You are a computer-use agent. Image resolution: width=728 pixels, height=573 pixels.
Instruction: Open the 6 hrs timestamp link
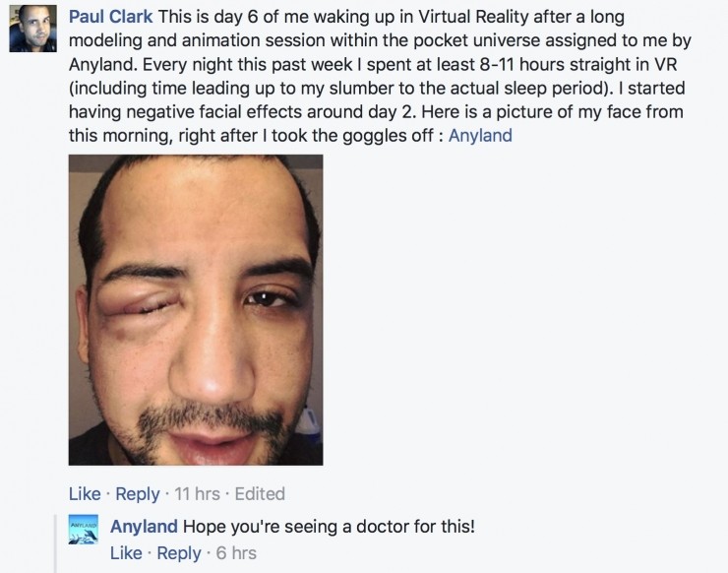pos(236,553)
